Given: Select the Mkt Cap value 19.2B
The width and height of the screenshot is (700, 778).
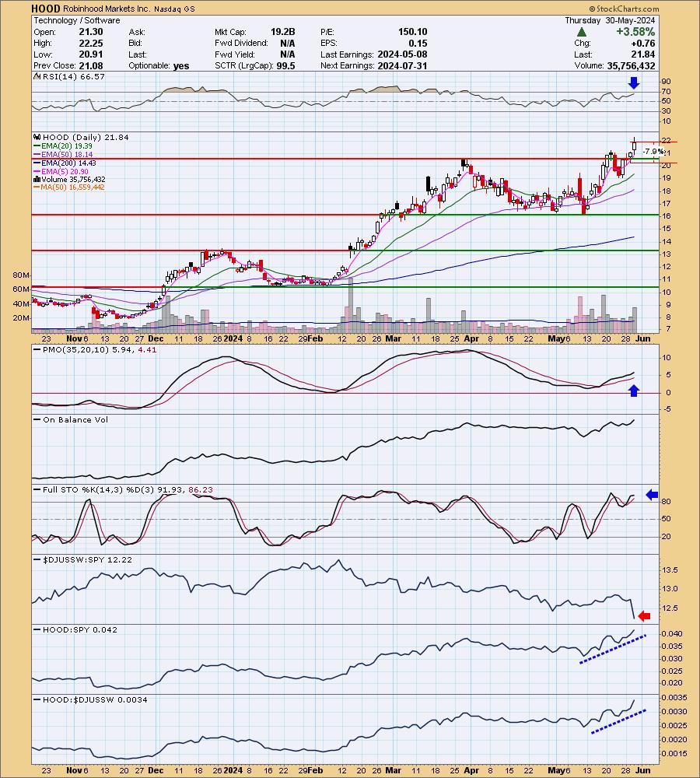Looking at the screenshot, I should coord(283,32).
